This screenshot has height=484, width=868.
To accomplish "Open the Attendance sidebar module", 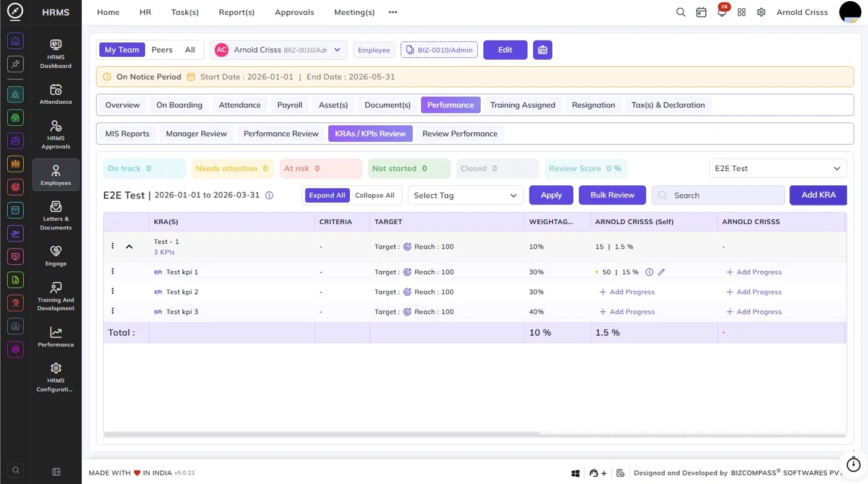I will [56, 94].
